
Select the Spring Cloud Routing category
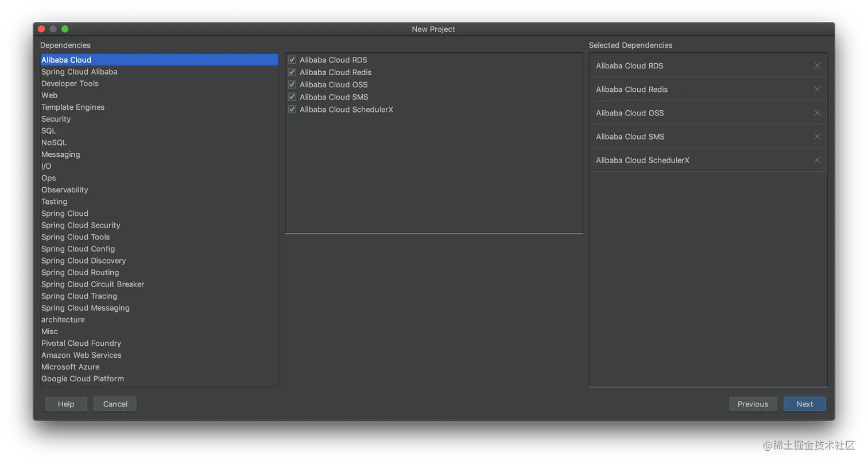pos(159,272)
